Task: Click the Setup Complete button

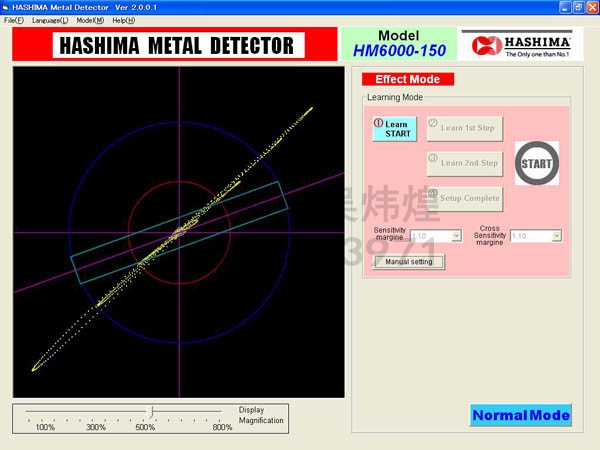Action: click(x=465, y=198)
